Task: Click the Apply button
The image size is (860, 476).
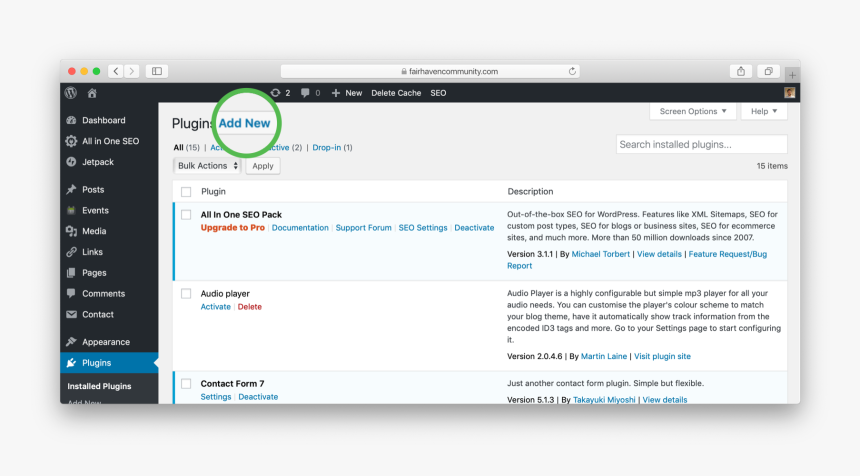Action: point(263,166)
